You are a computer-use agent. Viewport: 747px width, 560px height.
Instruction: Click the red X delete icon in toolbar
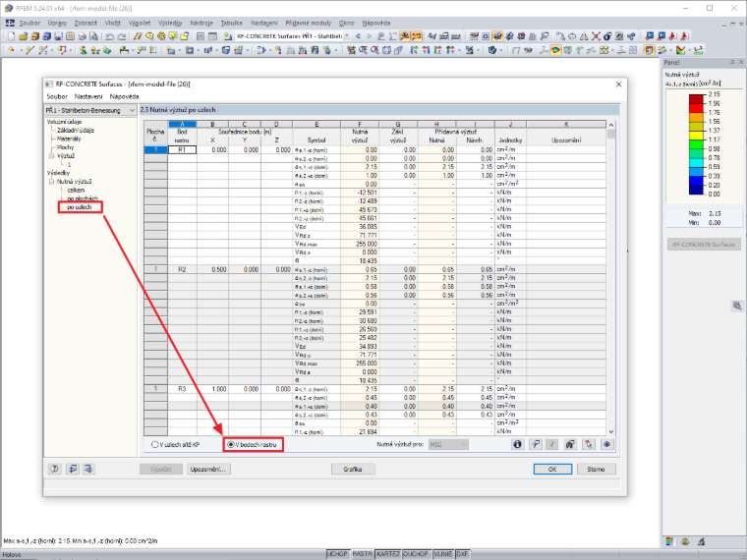[596, 36]
